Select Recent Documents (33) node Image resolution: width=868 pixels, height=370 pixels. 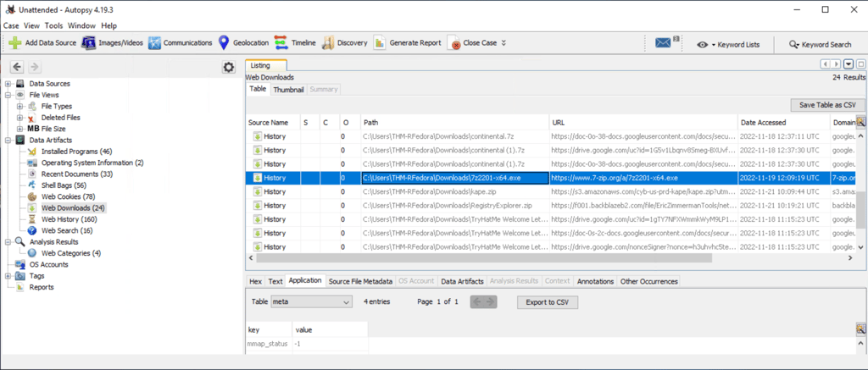click(x=77, y=174)
